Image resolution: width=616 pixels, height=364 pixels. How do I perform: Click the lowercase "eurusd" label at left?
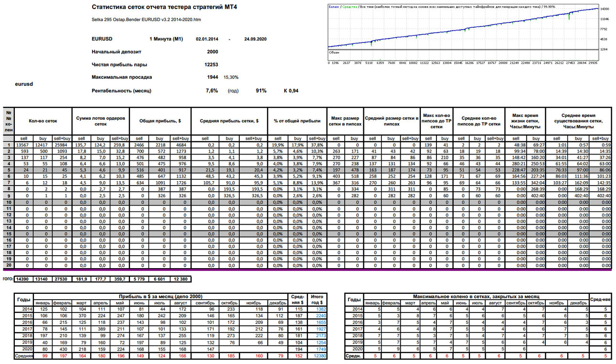(24, 84)
